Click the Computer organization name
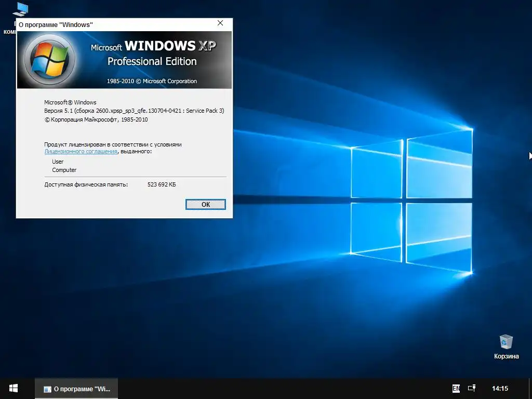 (64, 170)
